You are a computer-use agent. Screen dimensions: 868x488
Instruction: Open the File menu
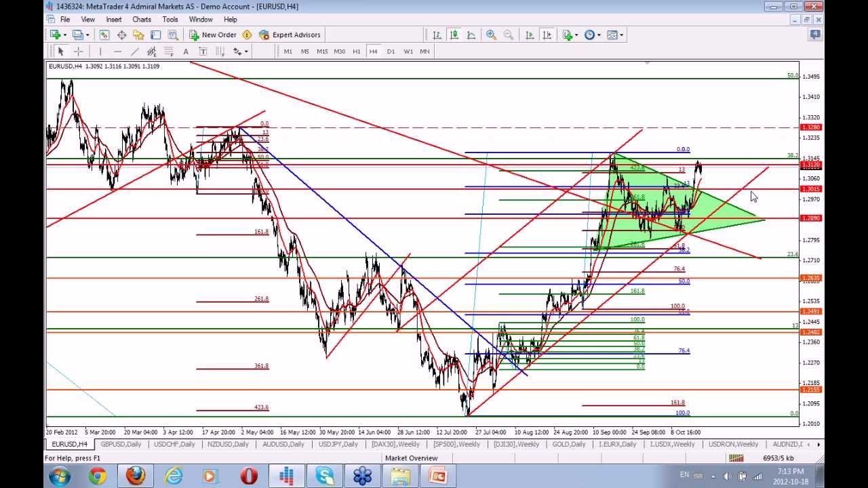pyautogui.click(x=65, y=20)
